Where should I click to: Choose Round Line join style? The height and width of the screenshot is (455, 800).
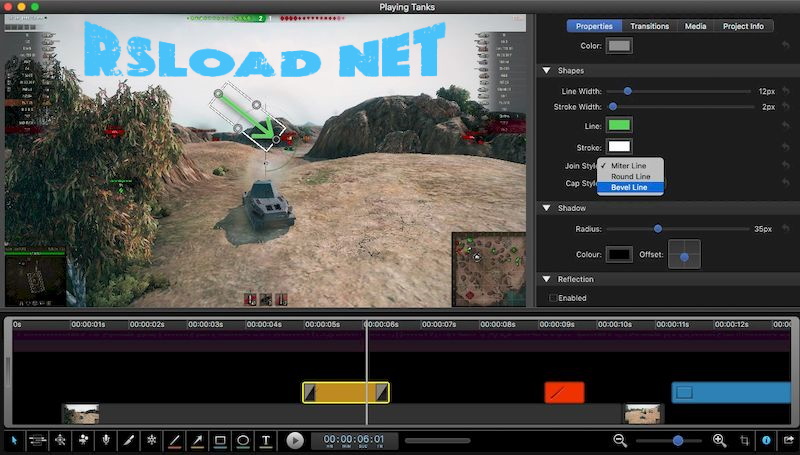pyautogui.click(x=631, y=176)
